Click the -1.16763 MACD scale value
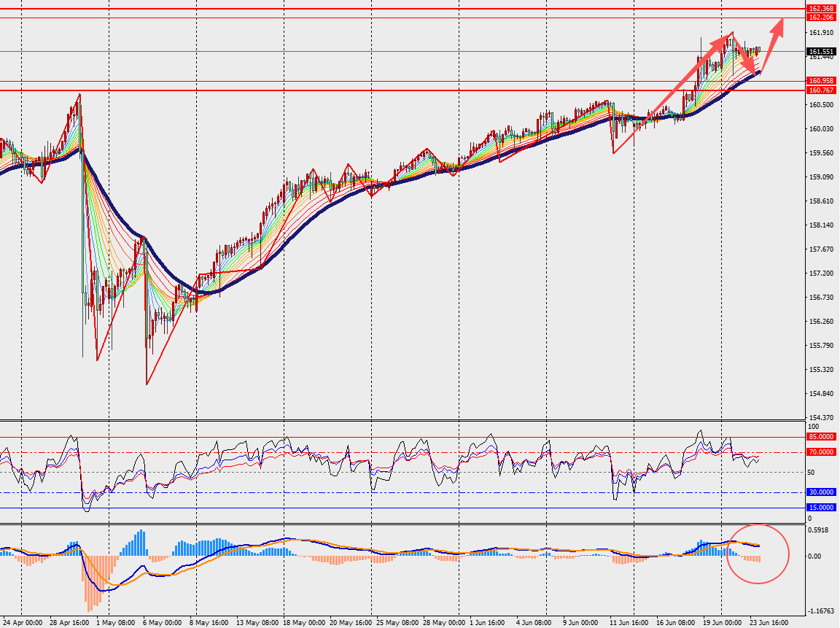The width and height of the screenshot is (840, 628). (821, 610)
